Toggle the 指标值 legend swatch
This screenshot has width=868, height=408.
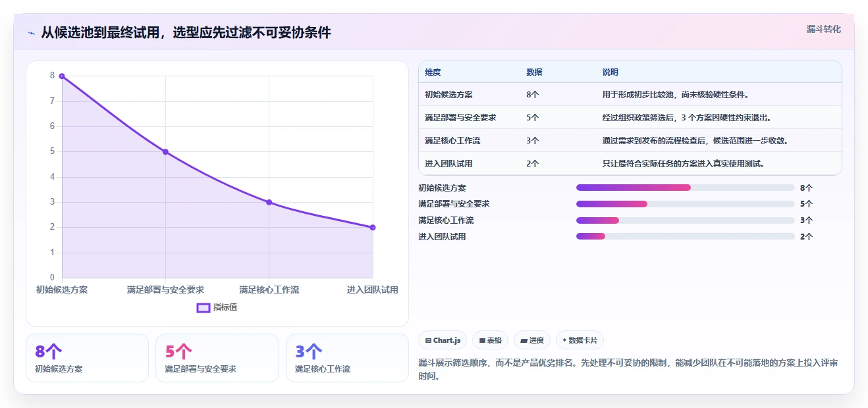[203, 307]
